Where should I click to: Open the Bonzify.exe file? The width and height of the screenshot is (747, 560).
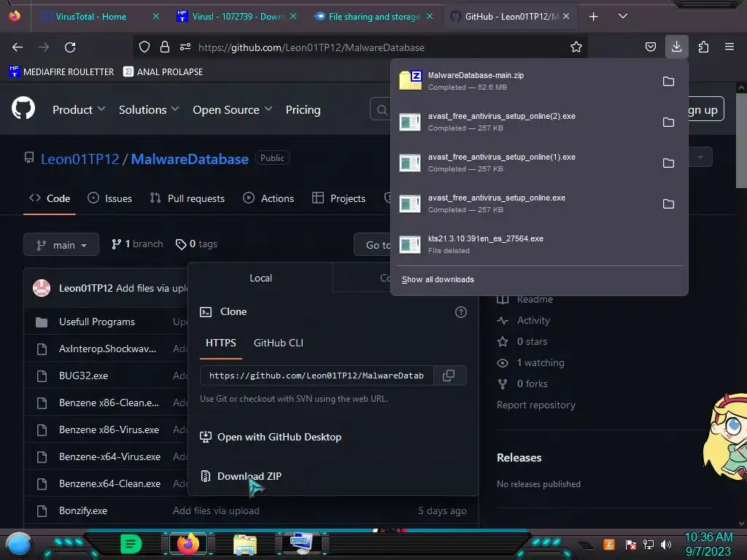[83, 510]
